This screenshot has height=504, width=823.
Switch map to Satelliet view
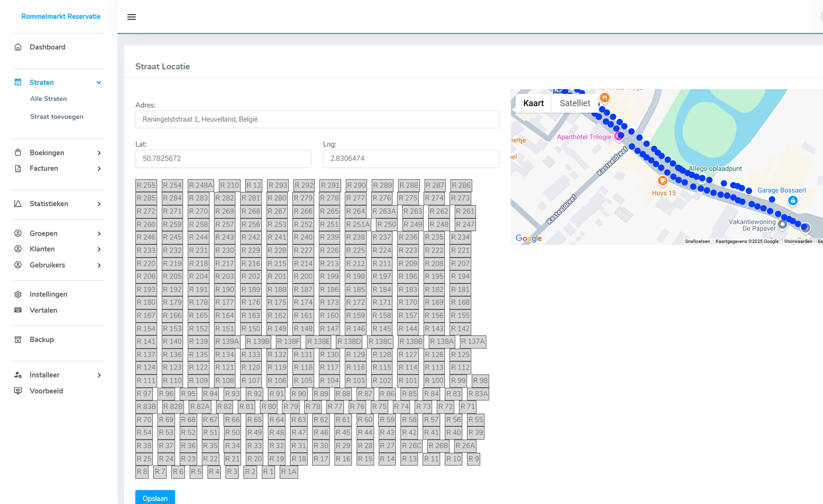[x=574, y=103]
